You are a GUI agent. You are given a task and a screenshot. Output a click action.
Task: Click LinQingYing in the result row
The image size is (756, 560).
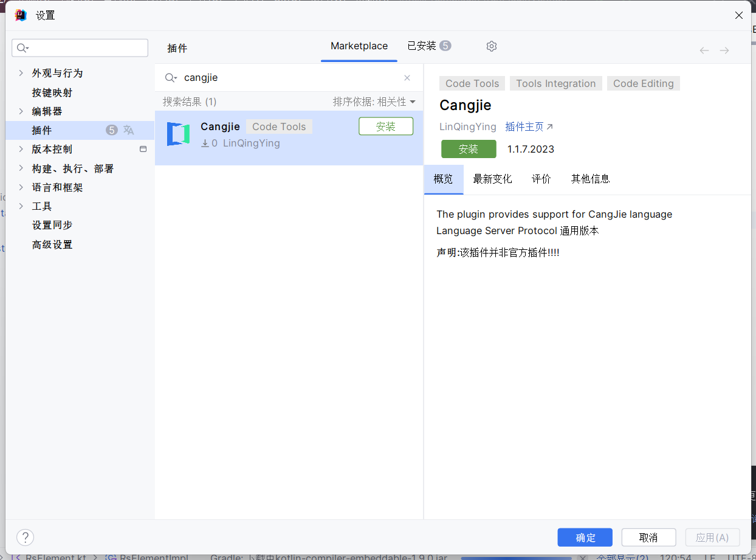(x=252, y=143)
